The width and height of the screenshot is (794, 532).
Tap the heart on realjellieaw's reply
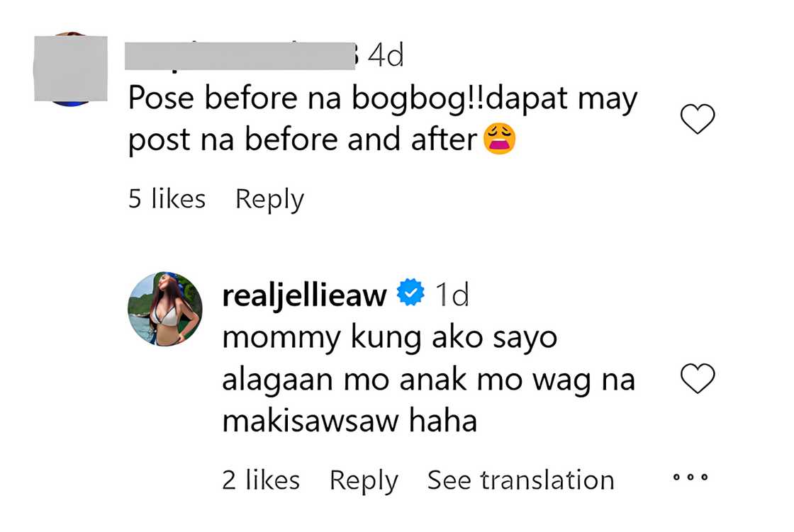pyautogui.click(x=698, y=378)
